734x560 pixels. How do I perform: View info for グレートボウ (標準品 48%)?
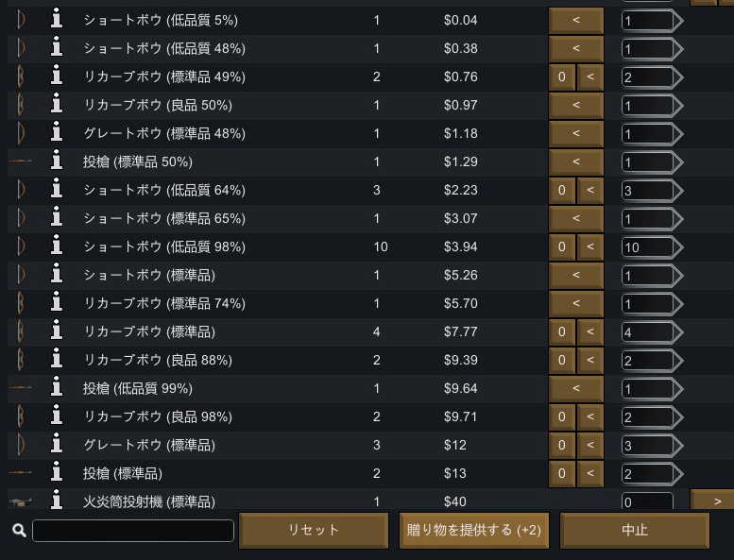coord(57,133)
